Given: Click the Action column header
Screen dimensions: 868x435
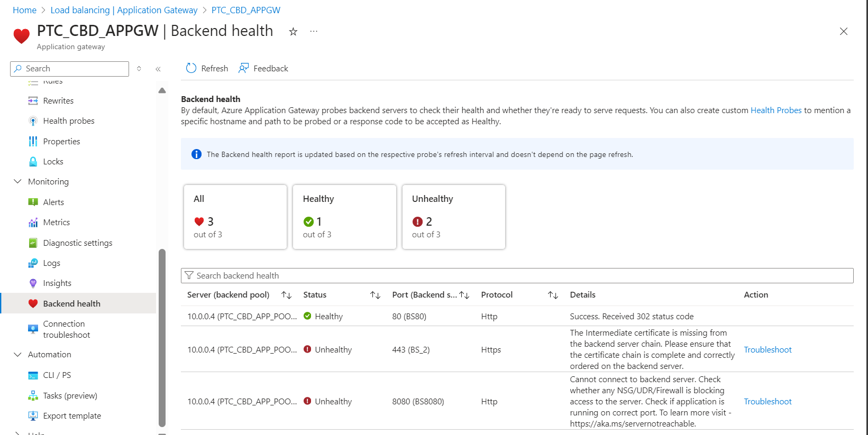Looking at the screenshot, I should coord(756,294).
